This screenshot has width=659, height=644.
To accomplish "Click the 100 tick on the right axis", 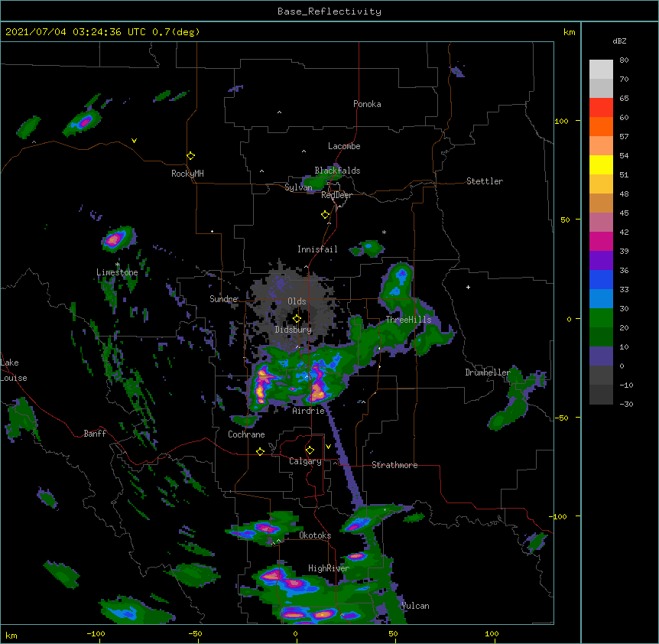I will coord(561,121).
